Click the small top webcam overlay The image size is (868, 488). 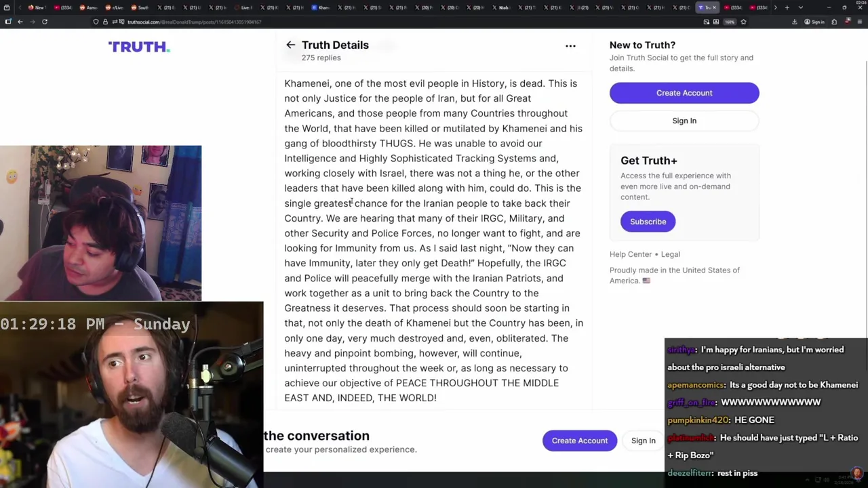tap(101, 223)
